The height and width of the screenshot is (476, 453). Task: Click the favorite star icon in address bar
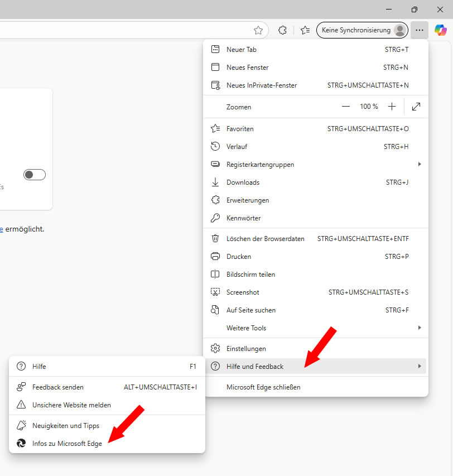258,30
